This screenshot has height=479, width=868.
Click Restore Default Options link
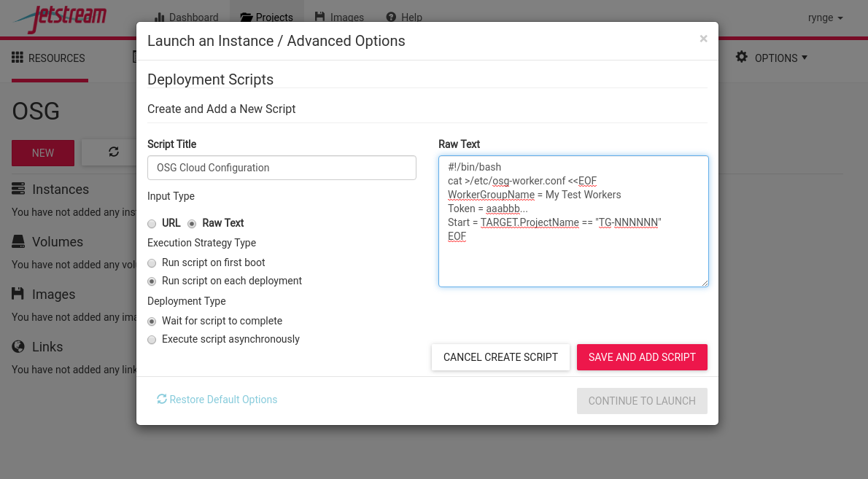(217, 400)
